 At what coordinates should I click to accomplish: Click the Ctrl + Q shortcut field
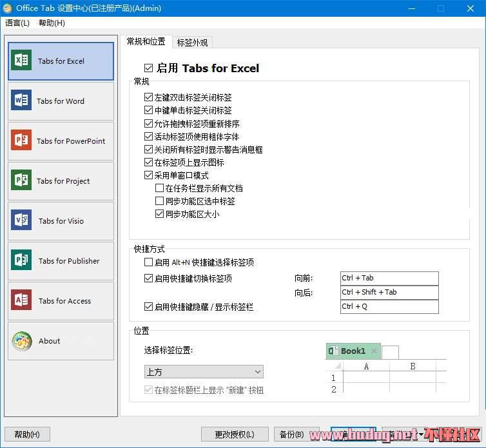point(389,307)
